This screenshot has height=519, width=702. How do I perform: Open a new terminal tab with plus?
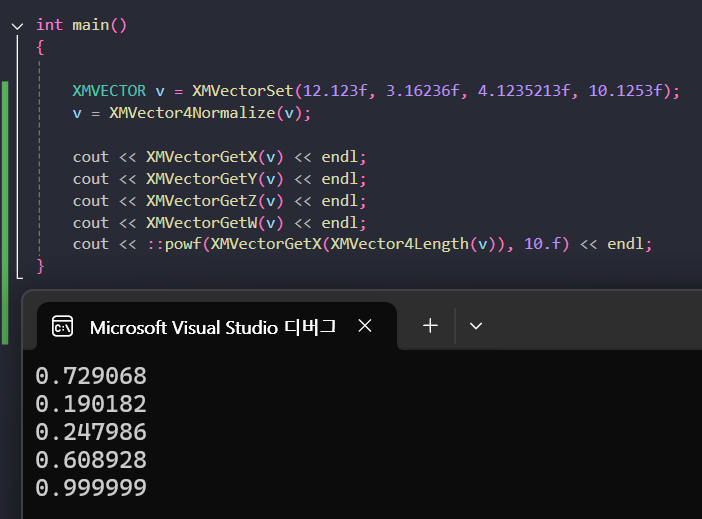430,326
